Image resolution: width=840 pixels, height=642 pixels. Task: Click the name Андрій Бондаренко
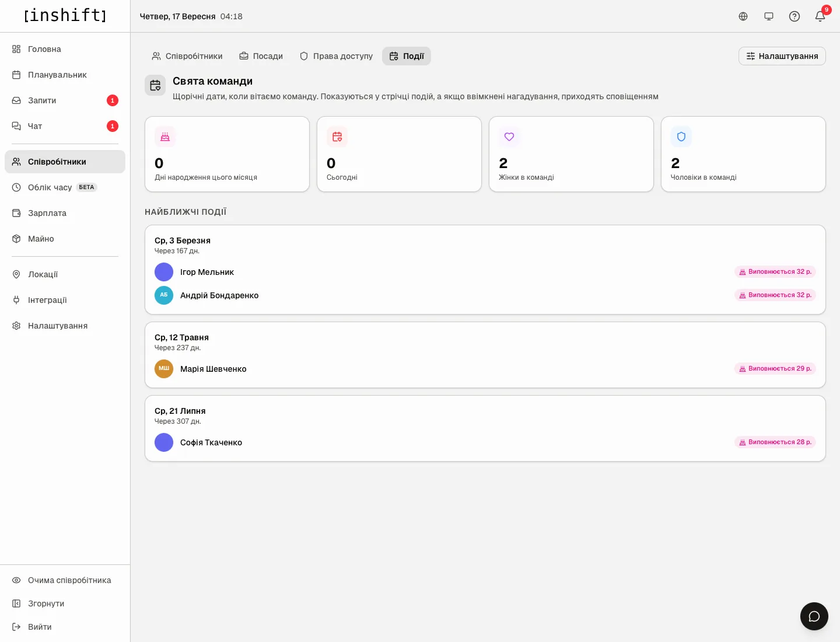coord(219,295)
